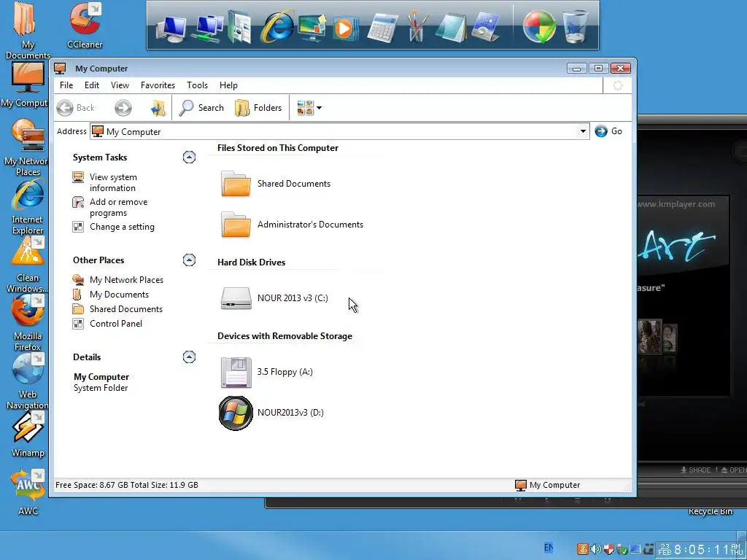Click the Search toolbar button
747x560 pixels.
pos(201,108)
